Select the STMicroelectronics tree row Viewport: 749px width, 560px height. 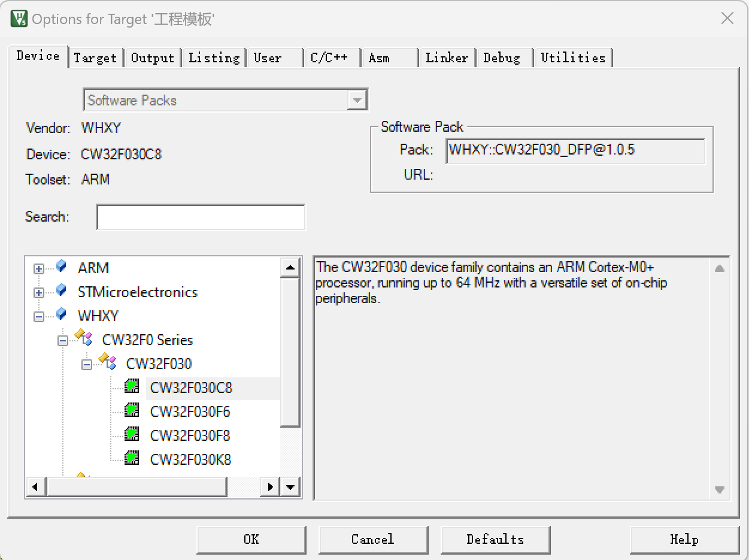[x=138, y=292]
